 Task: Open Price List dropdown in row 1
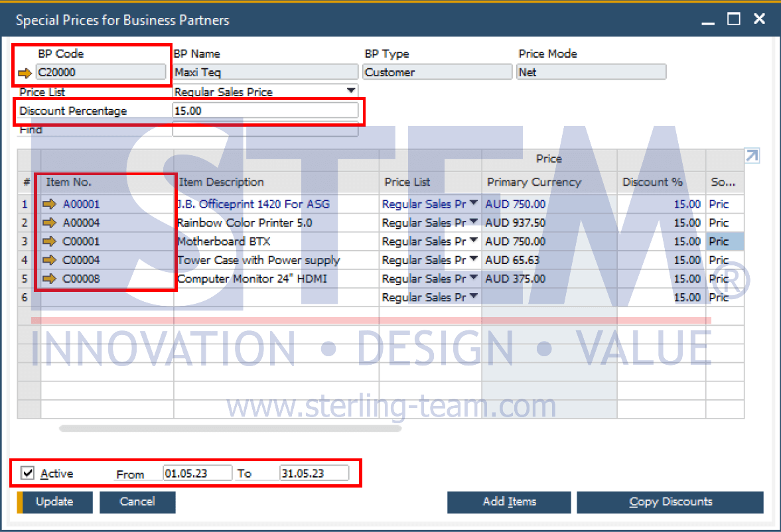click(x=474, y=203)
